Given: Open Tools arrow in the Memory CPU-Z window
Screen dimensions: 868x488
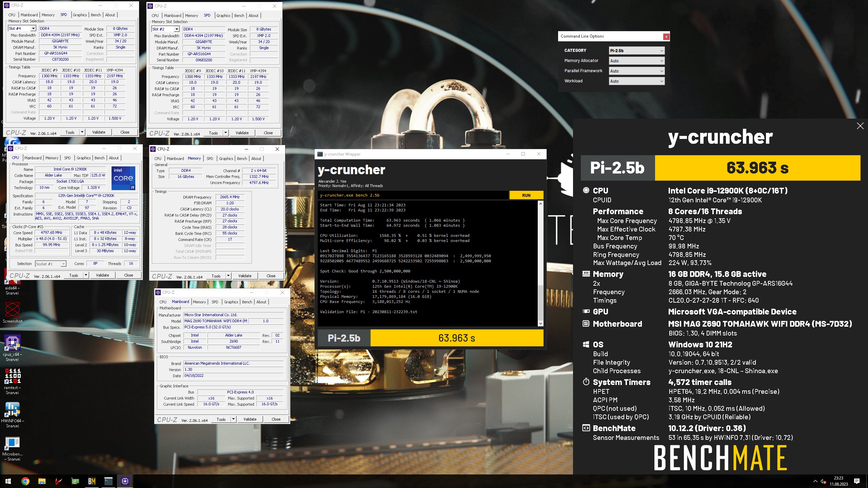Looking at the screenshot, I should [228, 276].
